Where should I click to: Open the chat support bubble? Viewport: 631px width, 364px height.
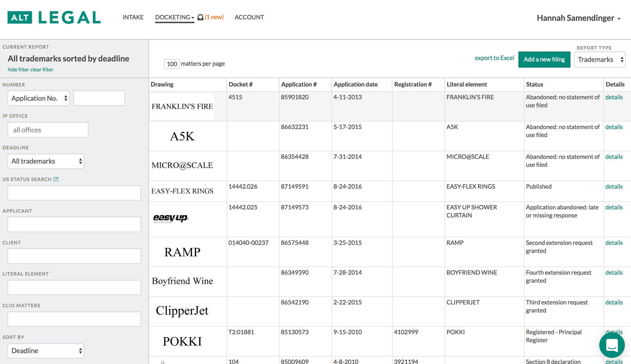[612, 345]
